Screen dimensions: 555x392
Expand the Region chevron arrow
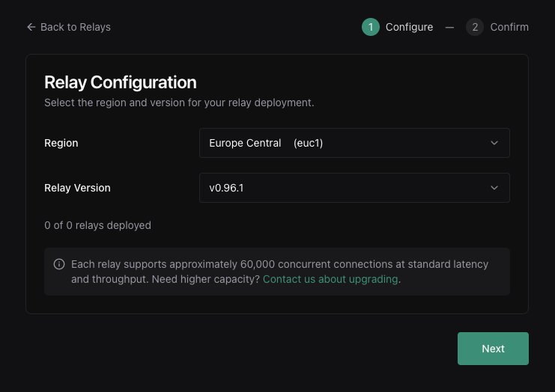click(494, 143)
